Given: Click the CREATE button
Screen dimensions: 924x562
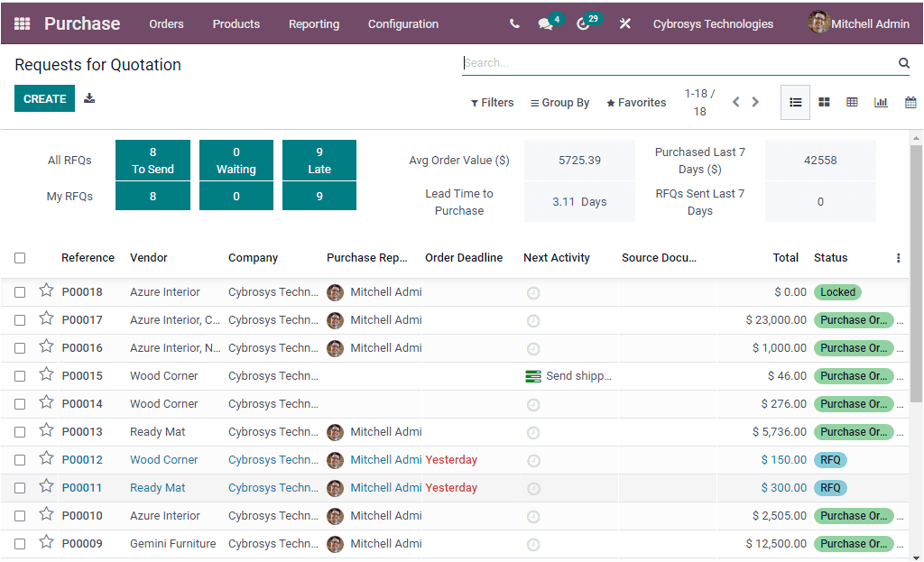Looking at the screenshot, I should point(44,97).
